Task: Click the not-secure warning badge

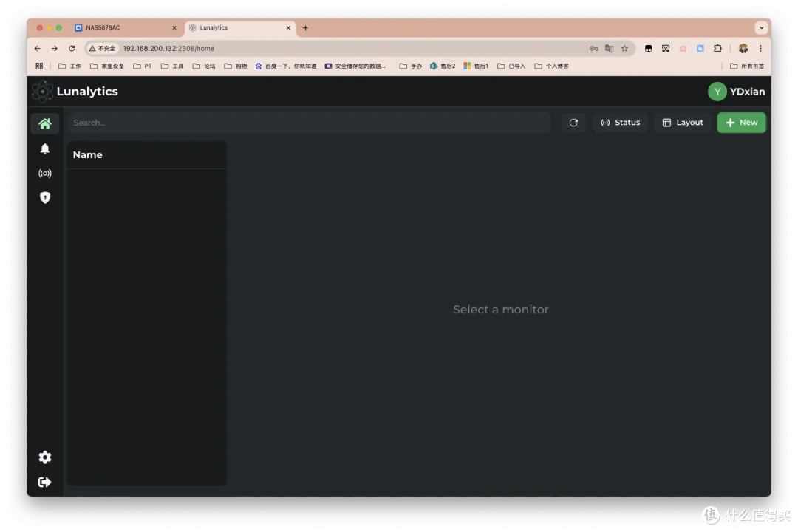Action: pyautogui.click(x=102, y=48)
